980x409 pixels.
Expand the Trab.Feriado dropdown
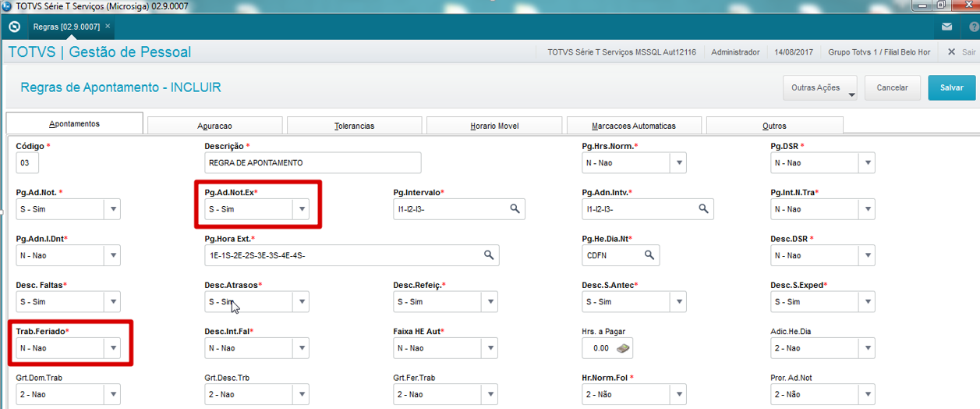113,348
